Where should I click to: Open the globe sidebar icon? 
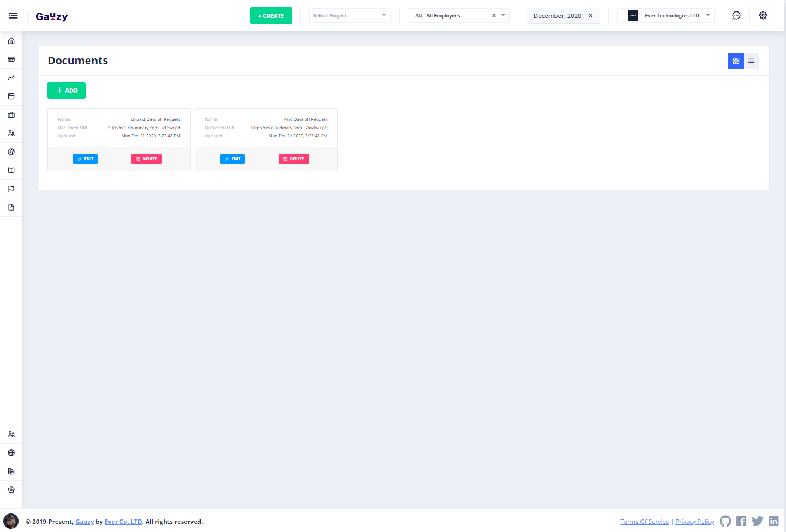(x=11, y=453)
